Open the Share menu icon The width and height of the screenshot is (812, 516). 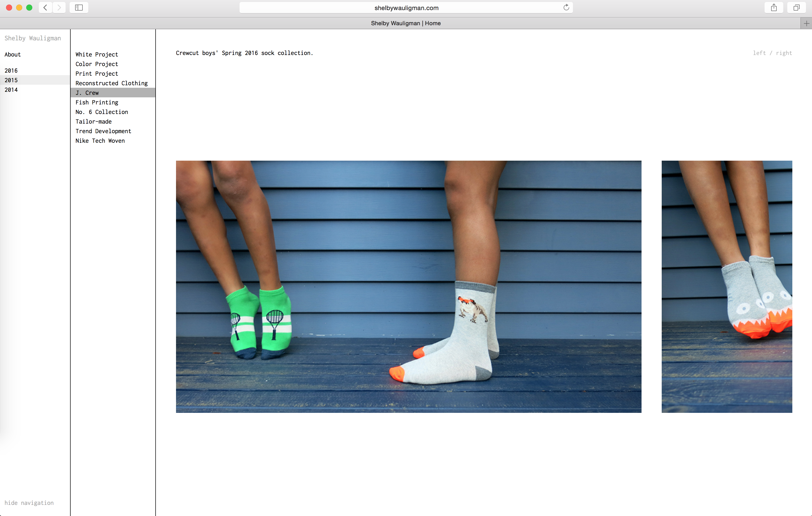774,7
